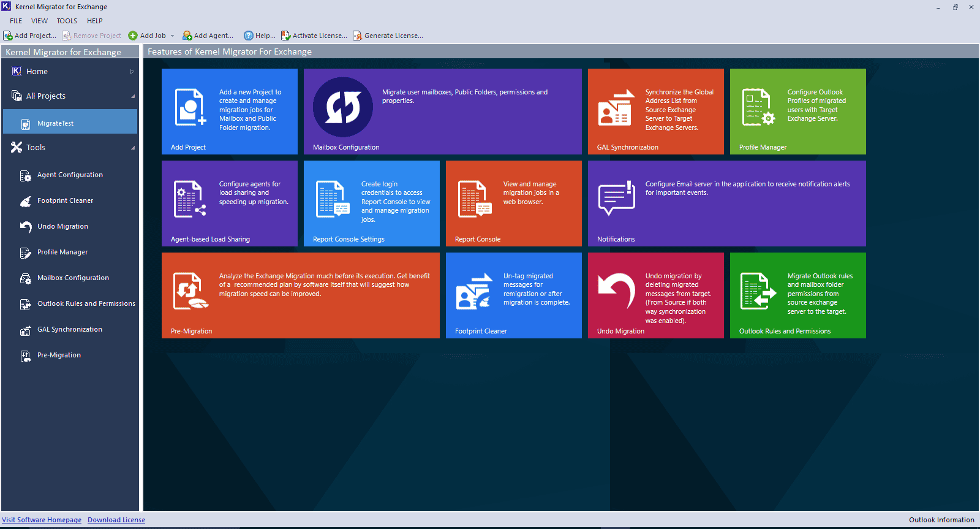Screen dimensions: 980x529
Task: Click the Pre-Migration tile icon
Action: tap(191, 292)
